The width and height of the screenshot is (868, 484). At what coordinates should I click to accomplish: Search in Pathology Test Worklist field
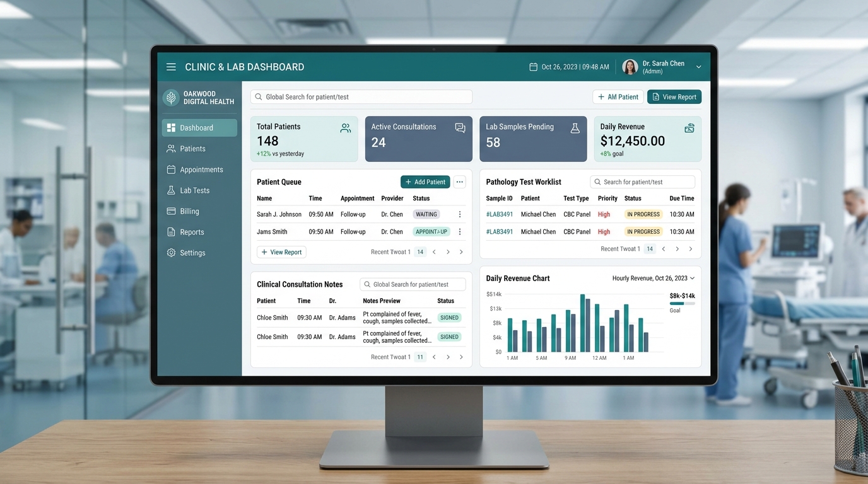(x=642, y=182)
